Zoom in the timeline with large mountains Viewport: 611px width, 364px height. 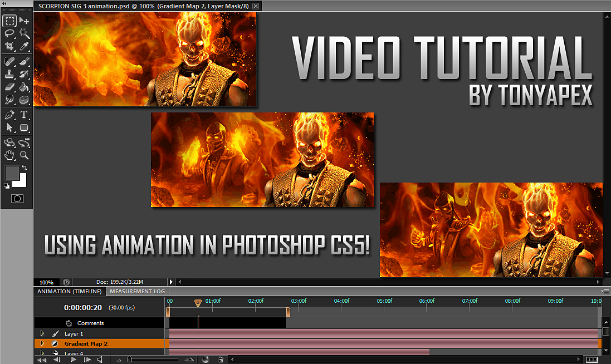(189, 360)
